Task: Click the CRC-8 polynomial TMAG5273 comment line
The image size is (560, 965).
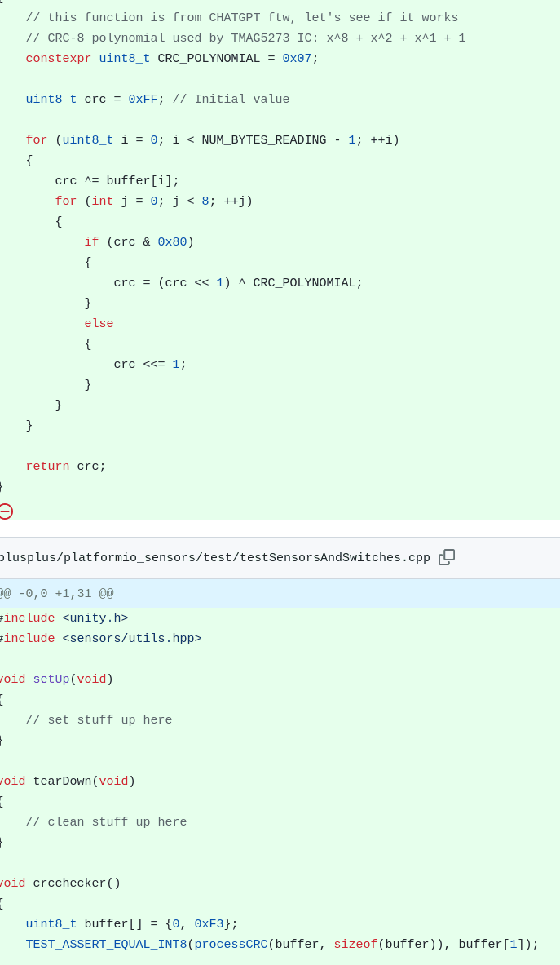Action: coord(245,38)
